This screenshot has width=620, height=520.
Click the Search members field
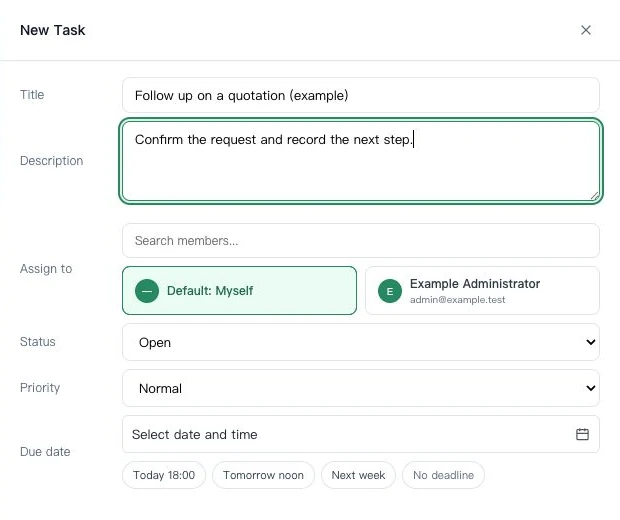point(361,240)
